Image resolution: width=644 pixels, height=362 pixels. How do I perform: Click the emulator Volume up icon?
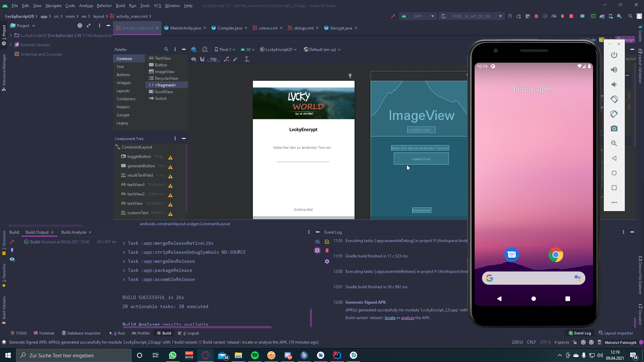coord(614,70)
